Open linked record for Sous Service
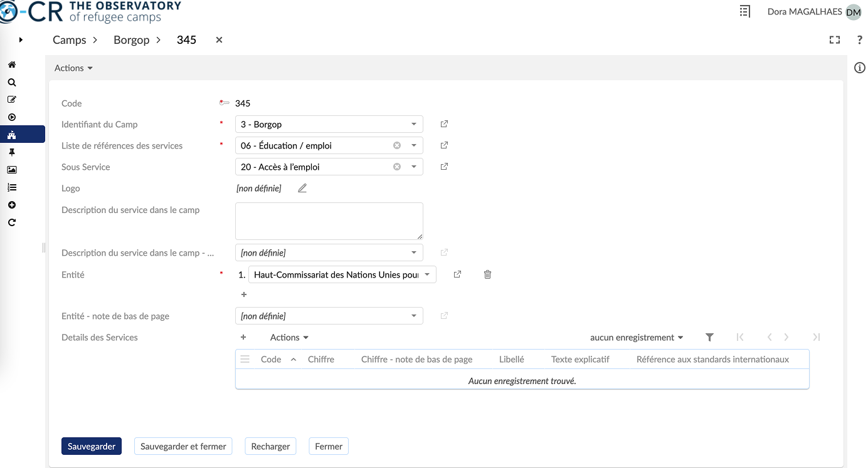Viewport: 868px width, 468px height. click(444, 167)
